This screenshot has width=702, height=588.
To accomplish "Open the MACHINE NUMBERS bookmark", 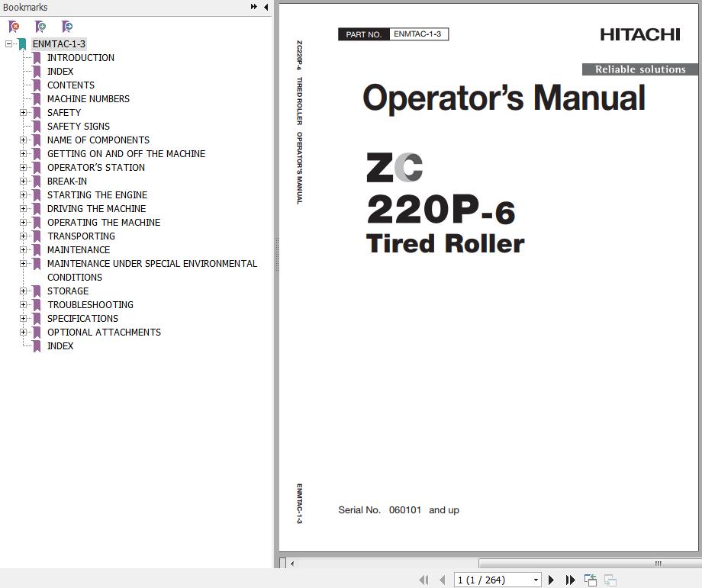I will (89, 99).
